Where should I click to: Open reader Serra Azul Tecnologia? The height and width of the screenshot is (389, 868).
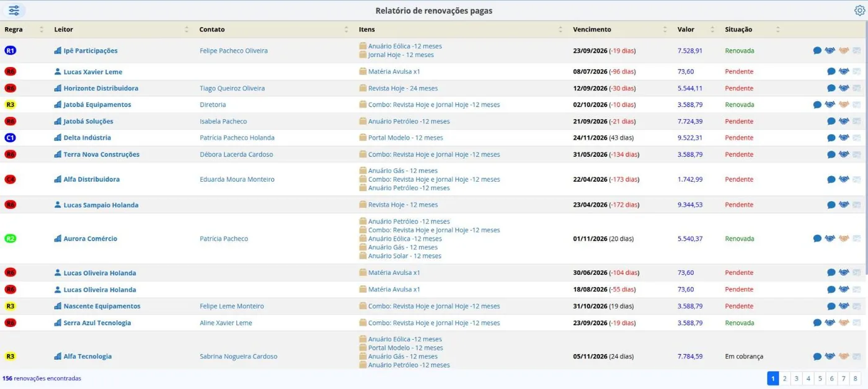point(97,323)
